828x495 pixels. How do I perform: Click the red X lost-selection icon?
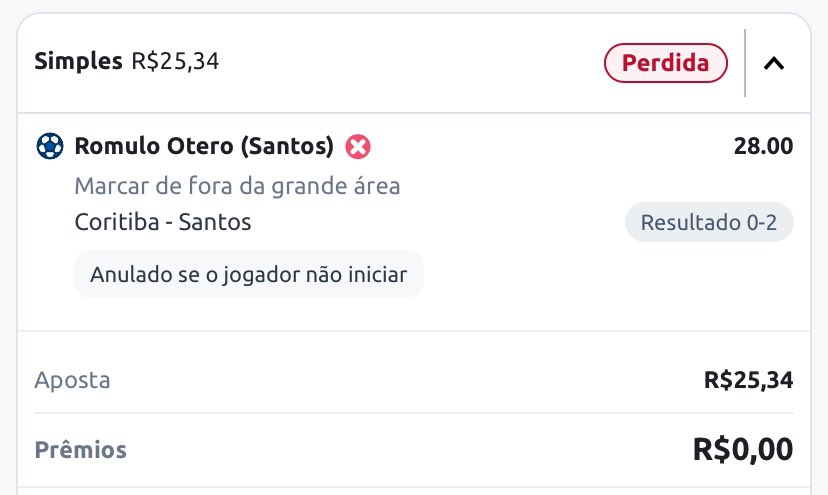(358, 146)
